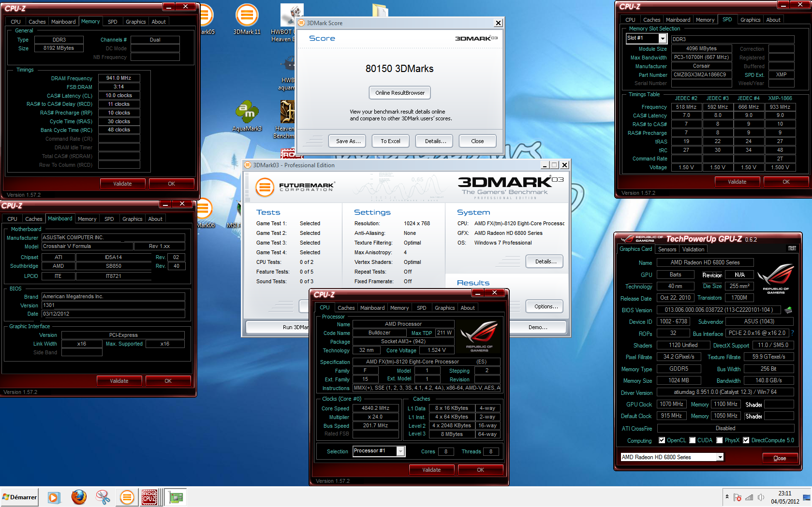Show hidden system tray icons
This screenshot has width=812, height=507.
pyautogui.click(x=727, y=497)
